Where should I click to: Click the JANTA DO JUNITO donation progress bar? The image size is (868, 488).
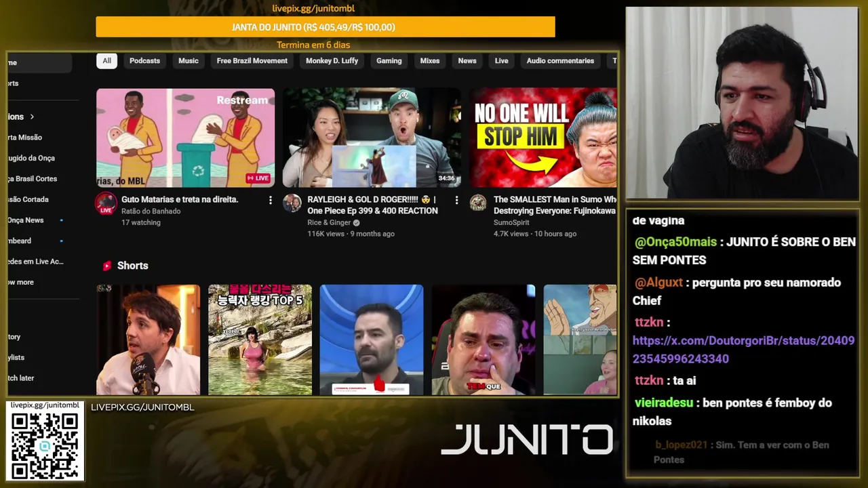click(325, 27)
